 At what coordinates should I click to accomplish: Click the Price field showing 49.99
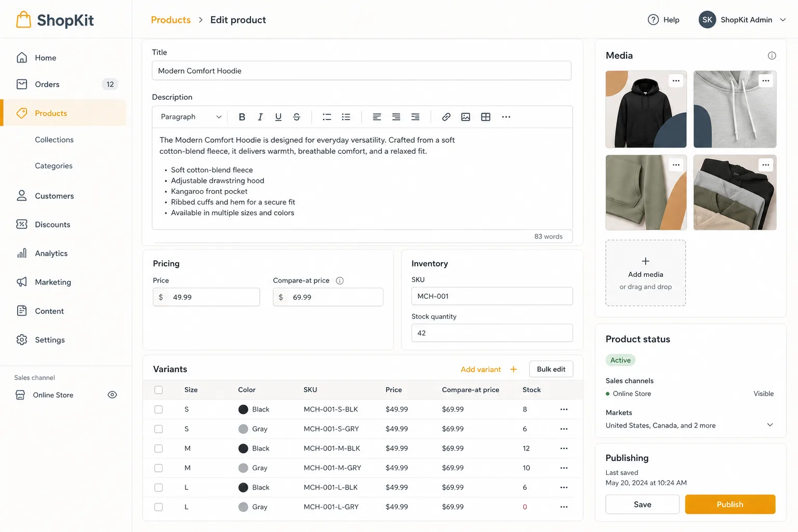click(x=206, y=297)
